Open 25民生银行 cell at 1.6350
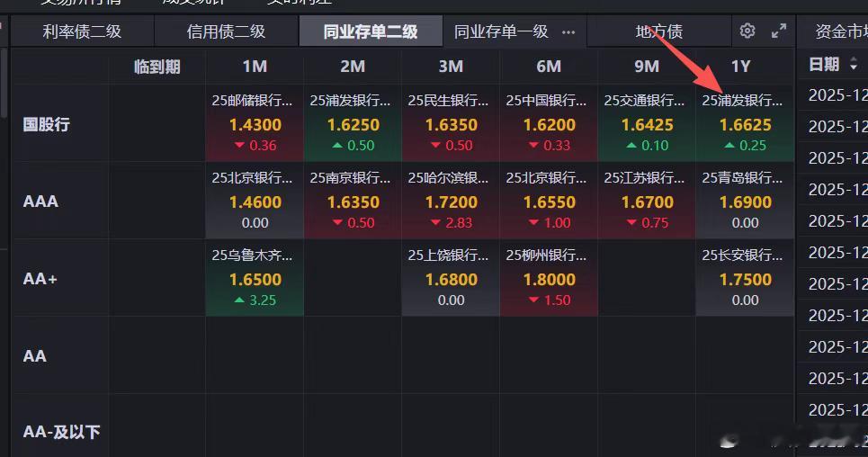 (451, 122)
